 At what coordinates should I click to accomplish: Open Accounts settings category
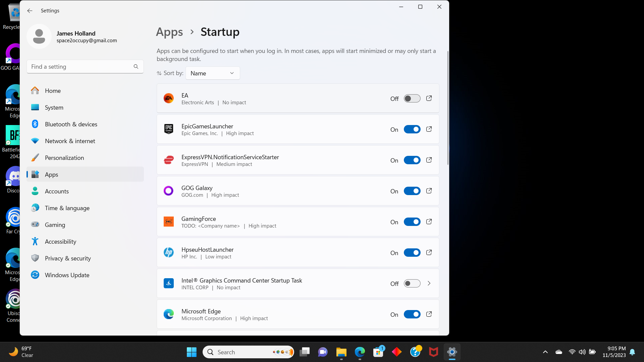pyautogui.click(x=85, y=191)
